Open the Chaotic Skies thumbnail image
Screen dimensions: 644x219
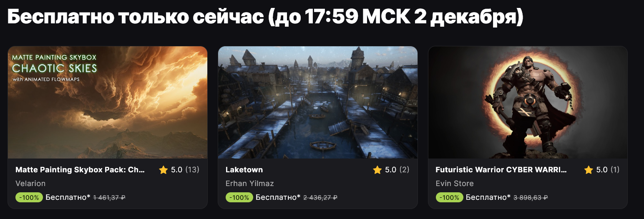click(x=108, y=102)
